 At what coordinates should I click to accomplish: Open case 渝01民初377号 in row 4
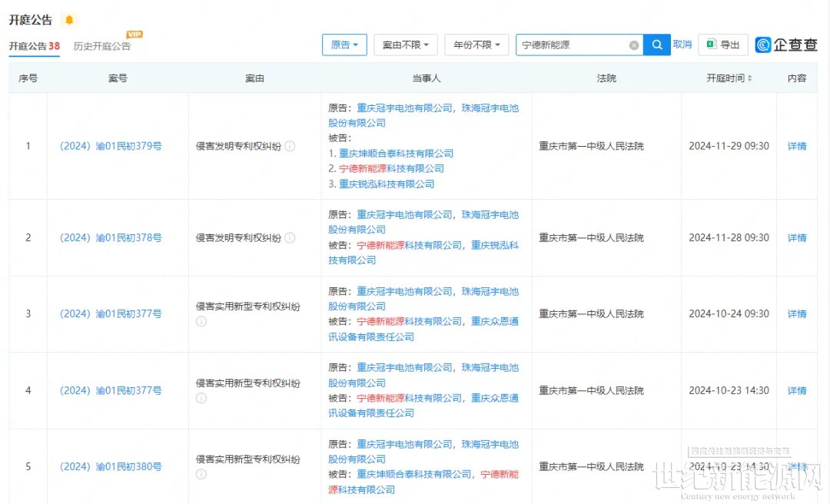click(x=111, y=391)
